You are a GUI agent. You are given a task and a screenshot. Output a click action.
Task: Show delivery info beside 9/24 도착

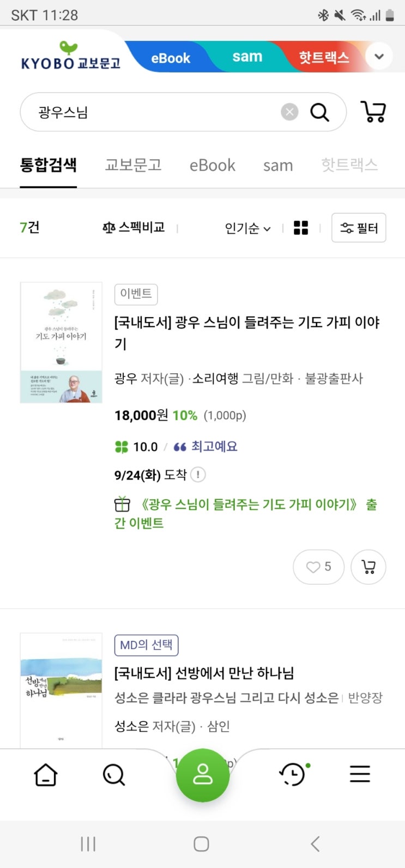point(198,475)
